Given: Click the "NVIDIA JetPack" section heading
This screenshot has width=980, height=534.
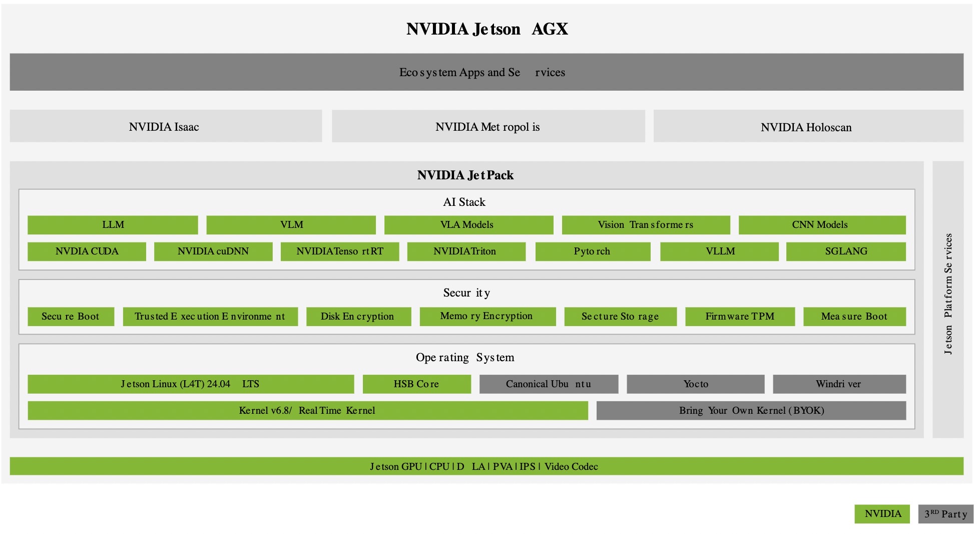Looking at the screenshot, I should (x=465, y=175).
